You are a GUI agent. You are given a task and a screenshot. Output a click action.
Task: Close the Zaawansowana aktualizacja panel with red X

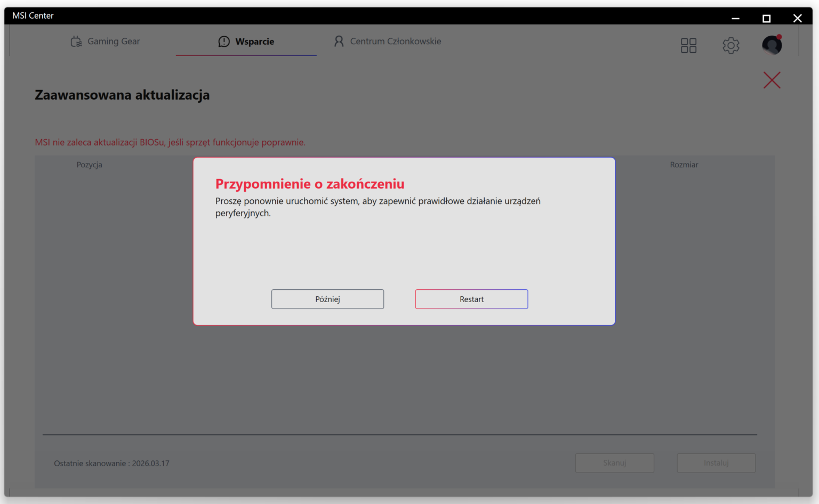[772, 80]
